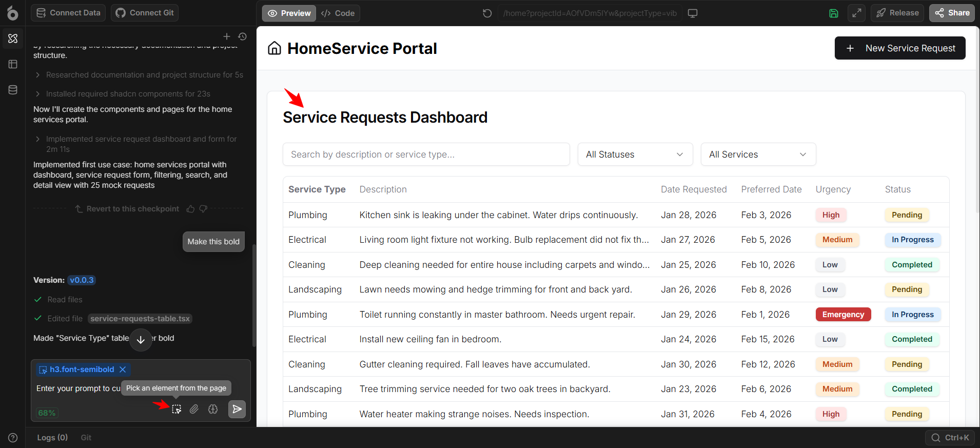Revert to this checkpoint
Screen dimensions: 980x448
(x=127, y=209)
